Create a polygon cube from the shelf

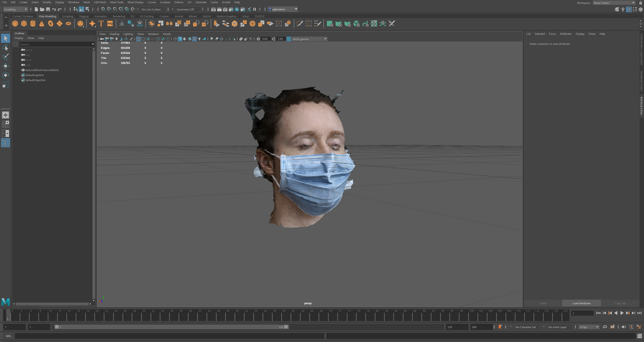pyautogui.click(x=24, y=24)
